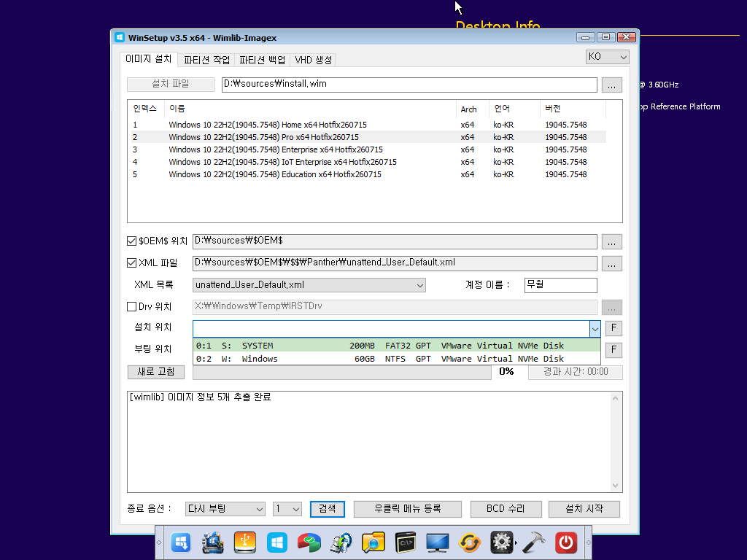
Task: Click the 이름 column header
Action: (310, 109)
